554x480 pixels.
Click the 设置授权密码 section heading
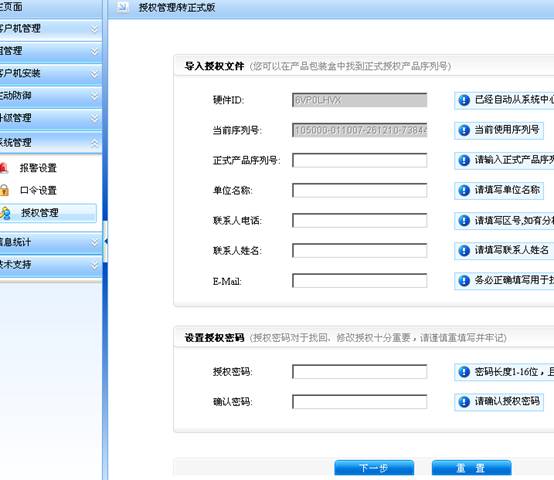[x=214, y=338]
